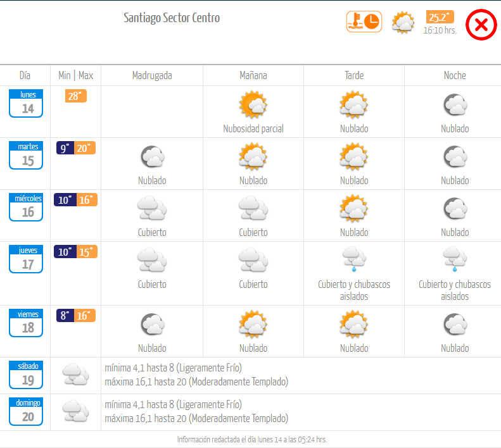Click the Tarde column header
This screenshot has width=501, height=448.
(354, 75)
